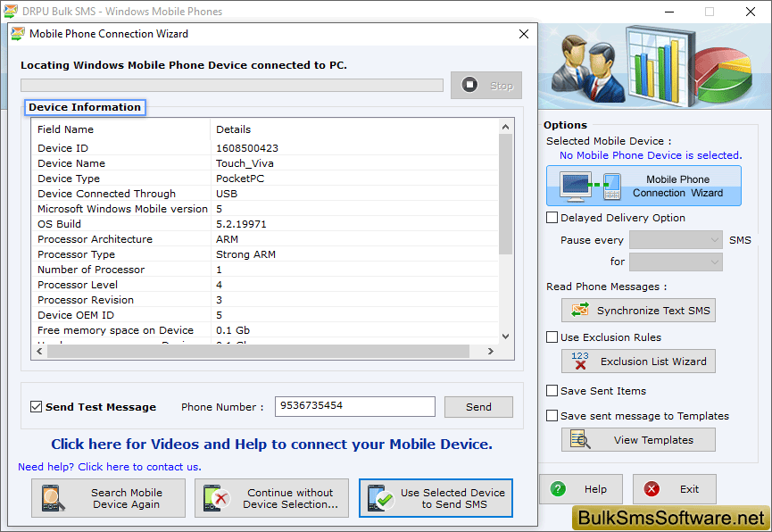Click the View Templates magnifier icon
Screen dimensions: 772x532
tap(580, 439)
